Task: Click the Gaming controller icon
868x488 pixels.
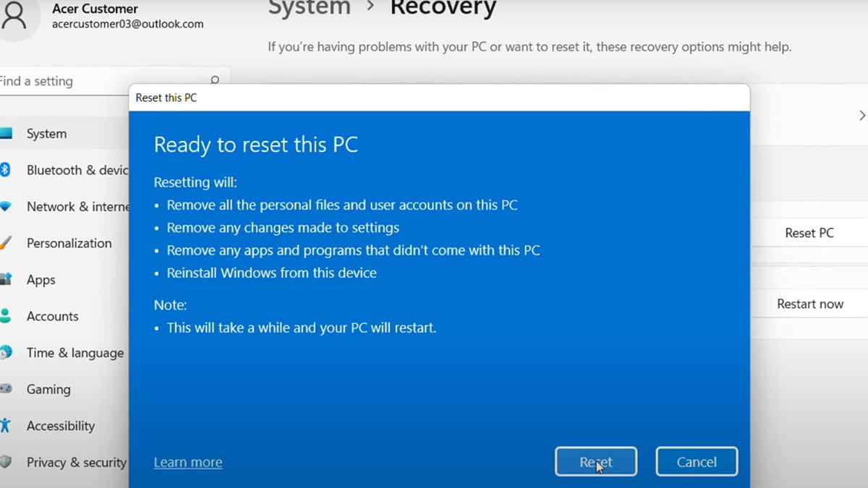Action: (x=5, y=389)
